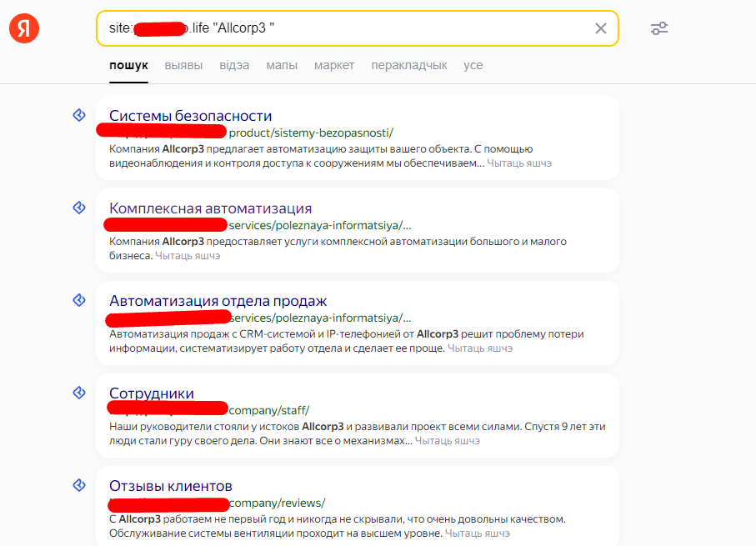Go to the перакладчык tab
The width and height of the screenshot is (756, 546).
tap(409, 65)
